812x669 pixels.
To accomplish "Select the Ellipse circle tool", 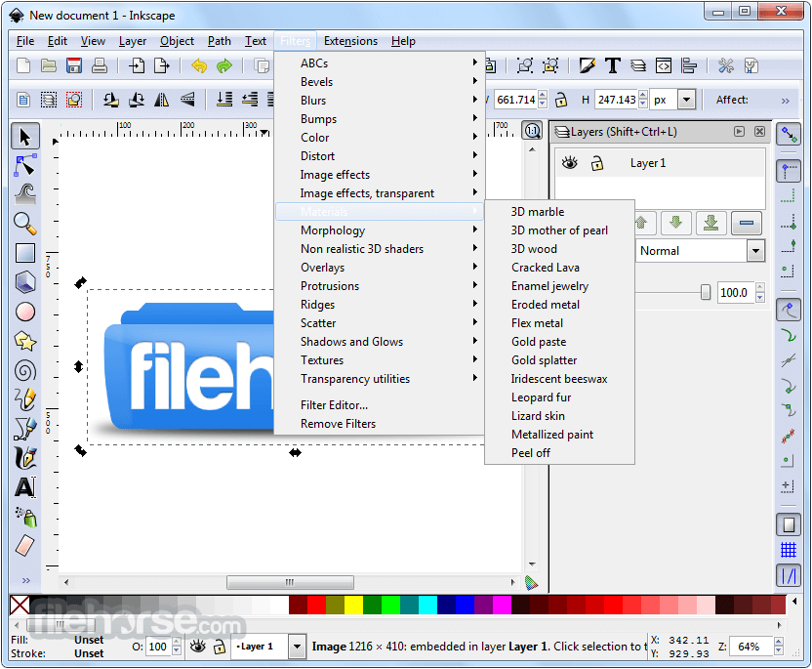I will point(24,312).
